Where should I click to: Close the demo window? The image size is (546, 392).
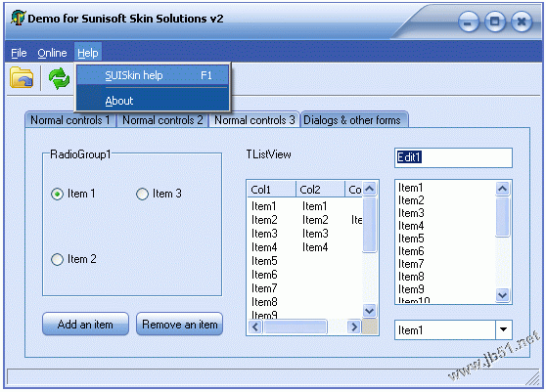tap(522, 22)
